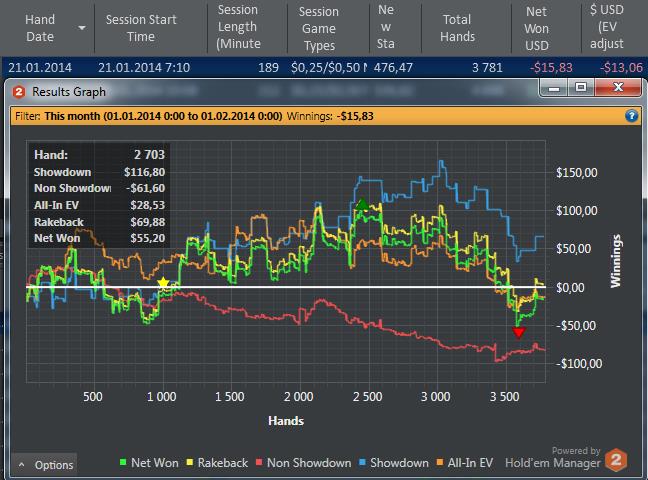This screenshot has height=480, width=648.
Task: Toggle Showdown series in legend
Action: pyautogui.click(x=394, y=463)
